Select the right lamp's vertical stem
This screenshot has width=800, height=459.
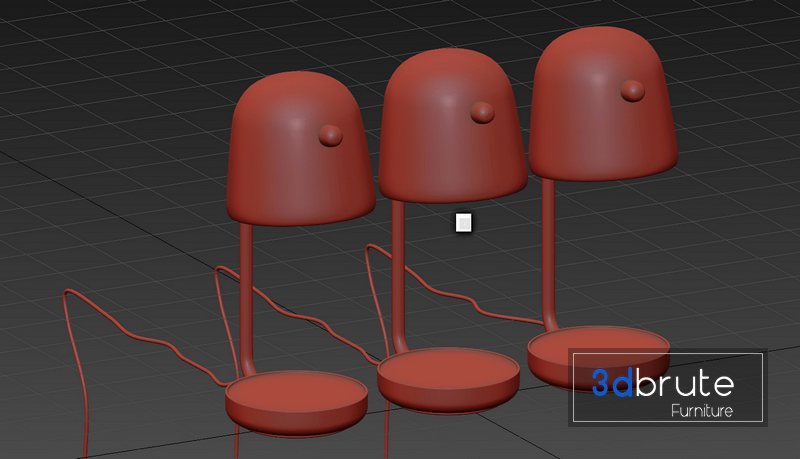click(x=549, y=255)
